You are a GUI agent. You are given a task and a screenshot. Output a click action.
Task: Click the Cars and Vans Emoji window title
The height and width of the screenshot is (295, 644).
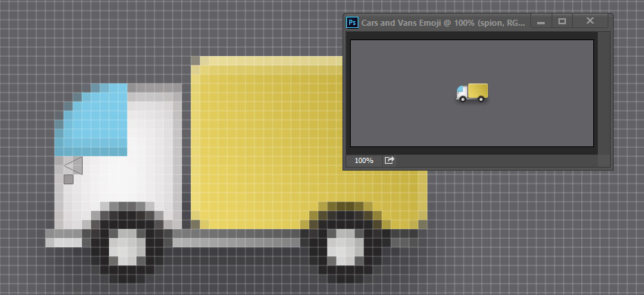tap(443, 23)
